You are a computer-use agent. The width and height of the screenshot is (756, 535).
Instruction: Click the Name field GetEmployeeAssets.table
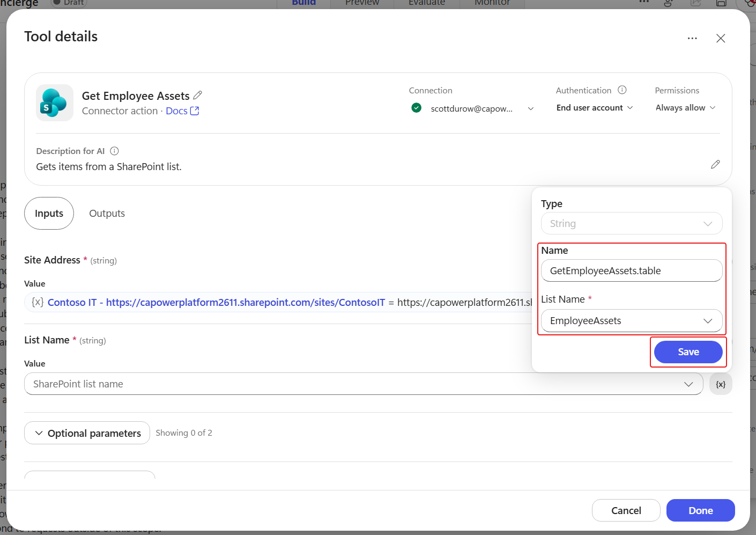[632, 271]
